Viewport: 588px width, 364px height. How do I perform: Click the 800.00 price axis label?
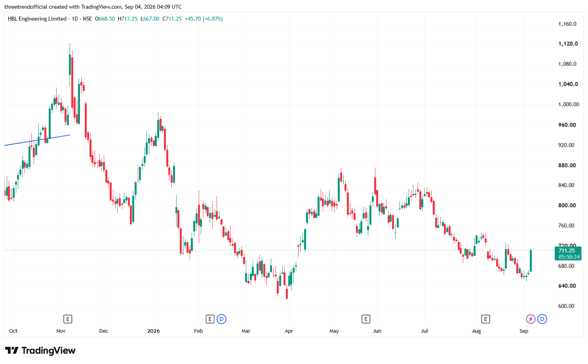click(567, 205)
